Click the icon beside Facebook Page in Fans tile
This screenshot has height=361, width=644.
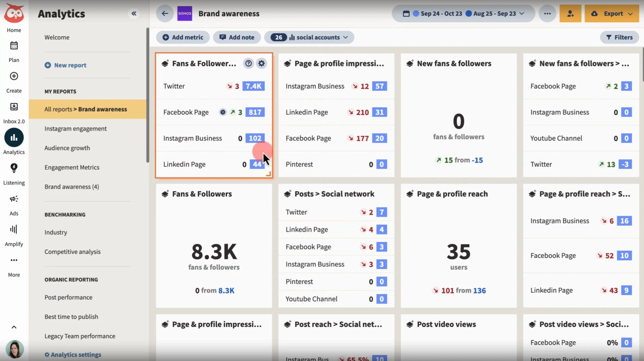click(x=223, y=112)
